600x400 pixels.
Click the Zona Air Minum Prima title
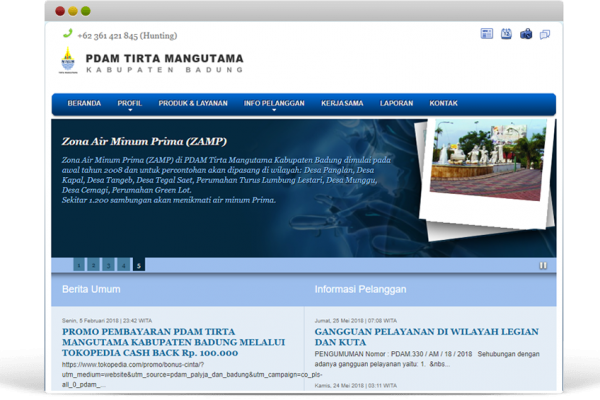point(144,142)
